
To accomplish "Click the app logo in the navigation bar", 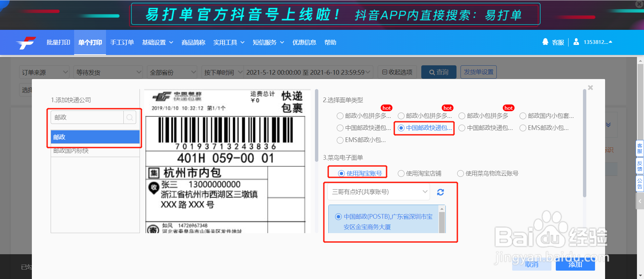I will pos(26,43).
